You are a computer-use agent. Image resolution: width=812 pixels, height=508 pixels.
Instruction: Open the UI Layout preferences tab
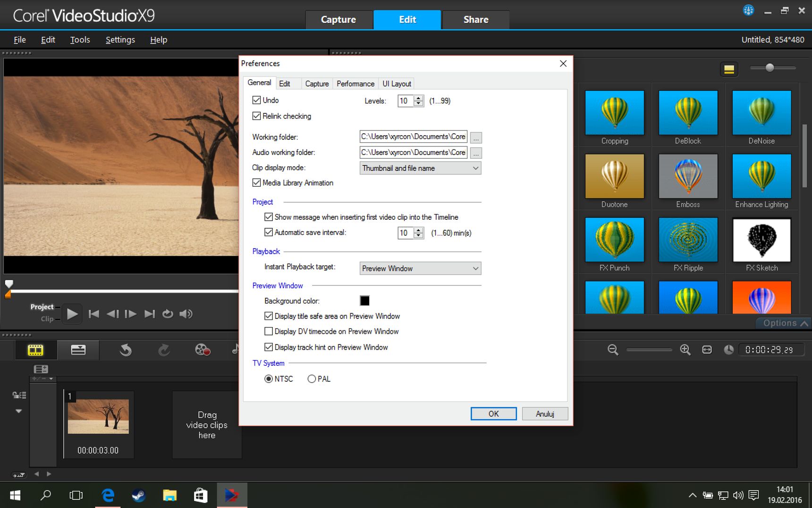click(x=397, y=84)
